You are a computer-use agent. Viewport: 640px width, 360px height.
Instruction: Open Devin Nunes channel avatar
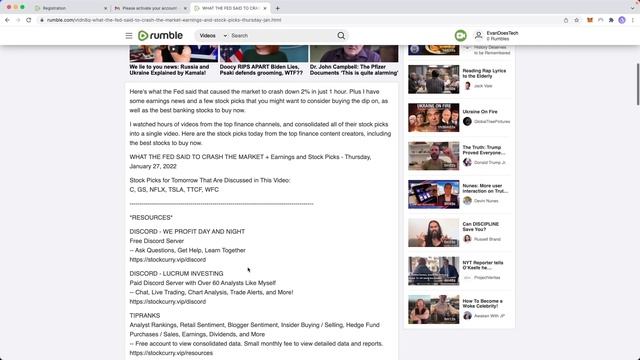pos(467,201)
